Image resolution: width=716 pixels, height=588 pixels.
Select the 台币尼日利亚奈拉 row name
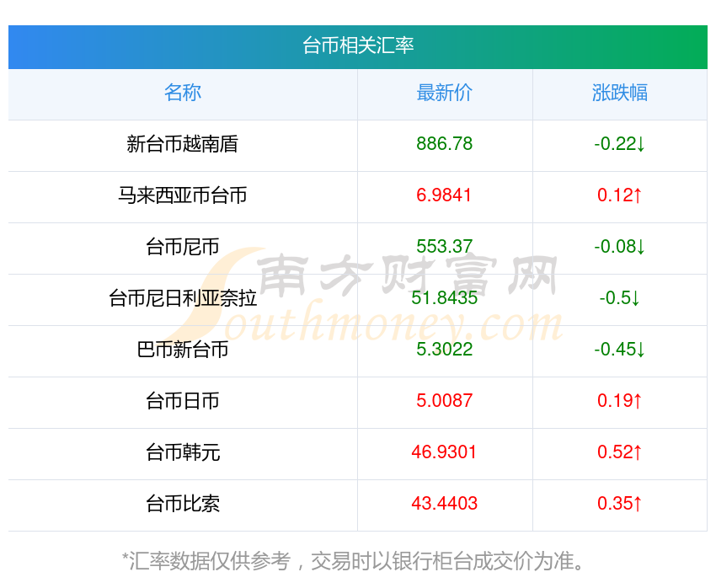(x=183, y=298)
